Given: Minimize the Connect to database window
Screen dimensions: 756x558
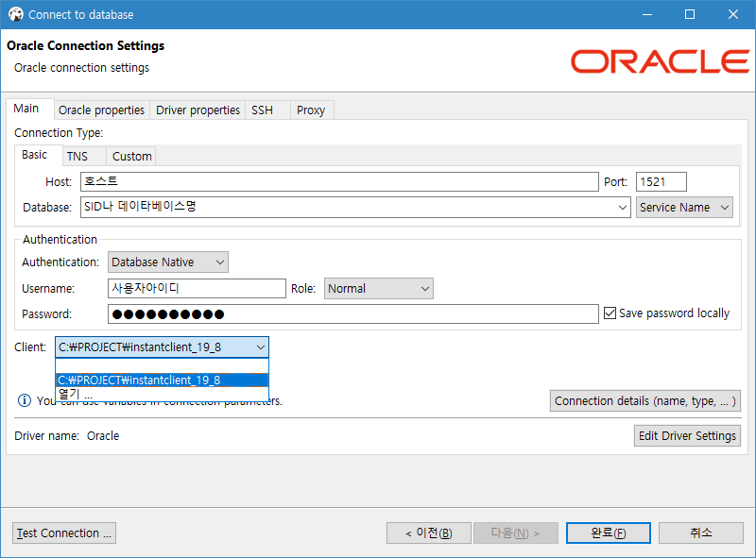Looking at the screenshot, I should pyautogui.click(x=647, y=14).
